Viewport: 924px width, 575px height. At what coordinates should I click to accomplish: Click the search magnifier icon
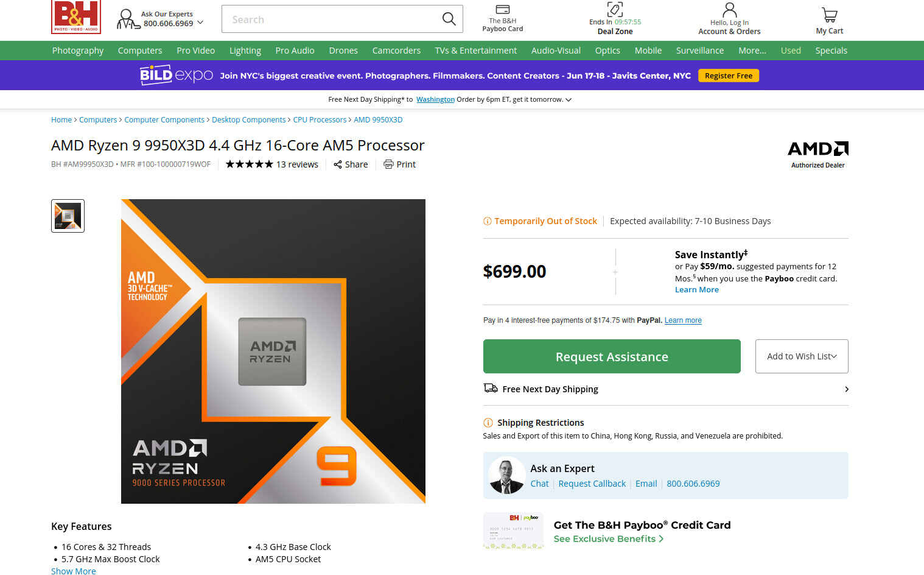point(449,19)
